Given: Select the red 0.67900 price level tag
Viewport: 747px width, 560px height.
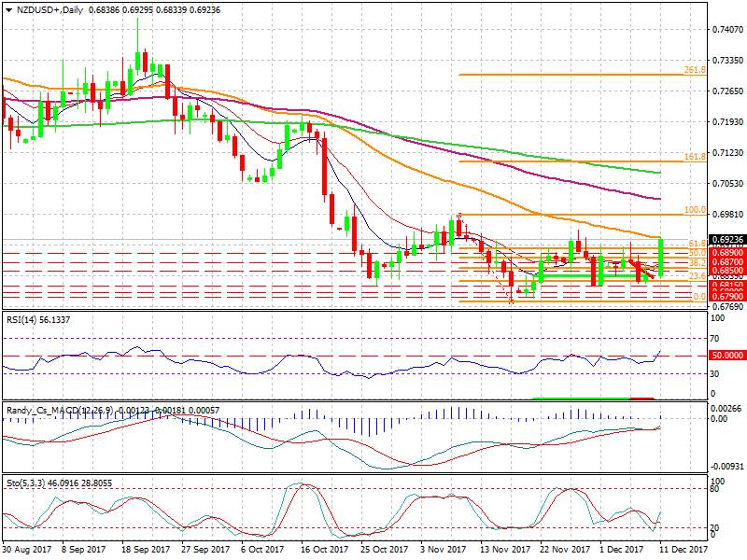Looking at the screenshot, I should (x=726, y=297).
